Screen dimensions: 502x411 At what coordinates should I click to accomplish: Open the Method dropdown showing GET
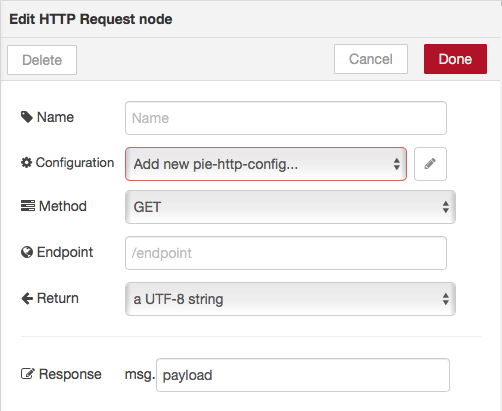[x=290, y=207]
